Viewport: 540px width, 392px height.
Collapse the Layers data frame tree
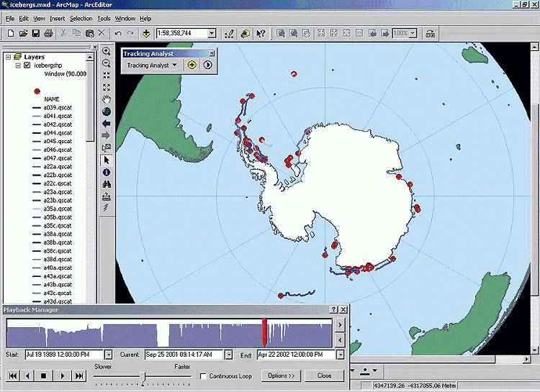(x=8, y=57)
